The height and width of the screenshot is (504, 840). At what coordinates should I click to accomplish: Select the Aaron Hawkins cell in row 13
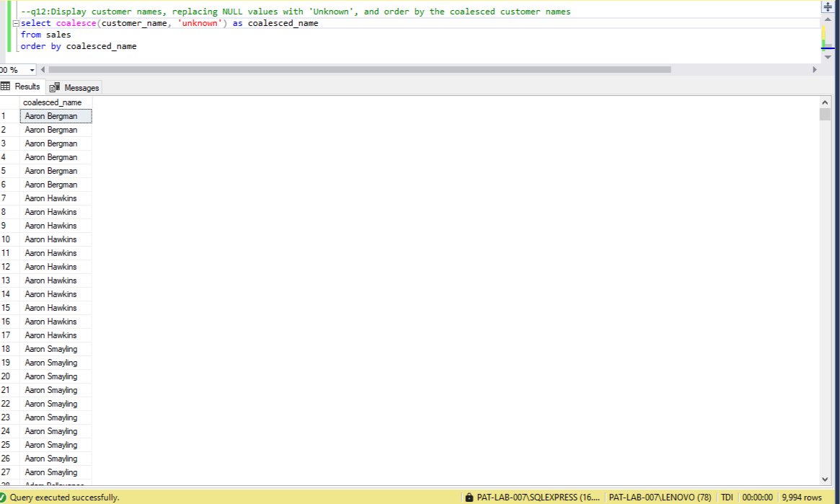coord(56,280)
